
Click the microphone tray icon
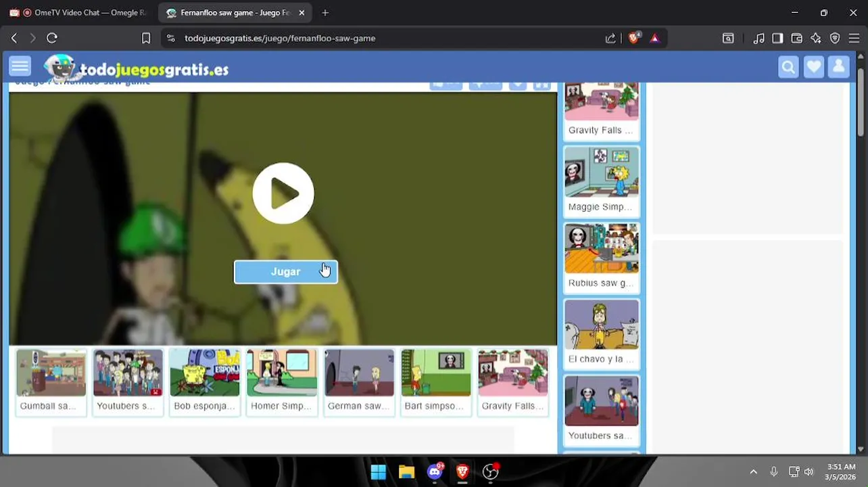point(774,471)
